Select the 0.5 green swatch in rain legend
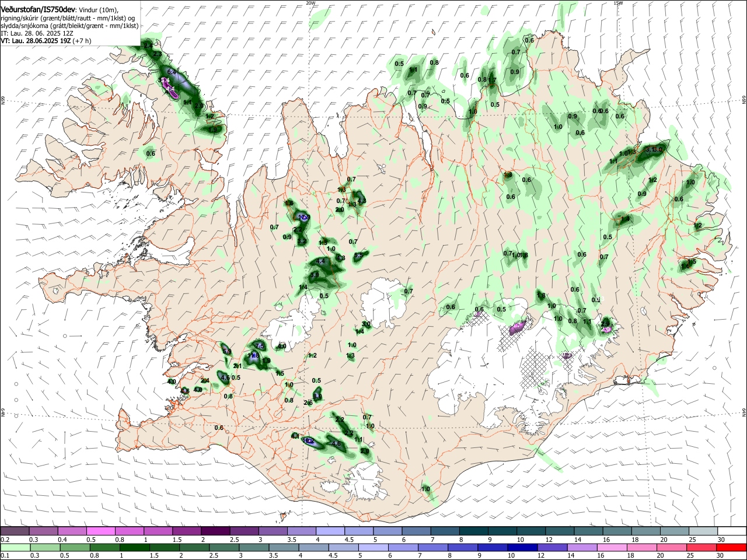 [x=75, y=547]
